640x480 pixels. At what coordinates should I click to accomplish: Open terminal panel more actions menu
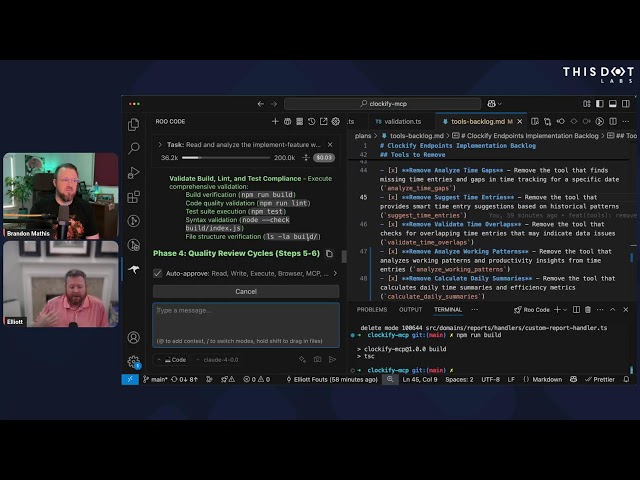pyautogui.click(x=600, y=310)
